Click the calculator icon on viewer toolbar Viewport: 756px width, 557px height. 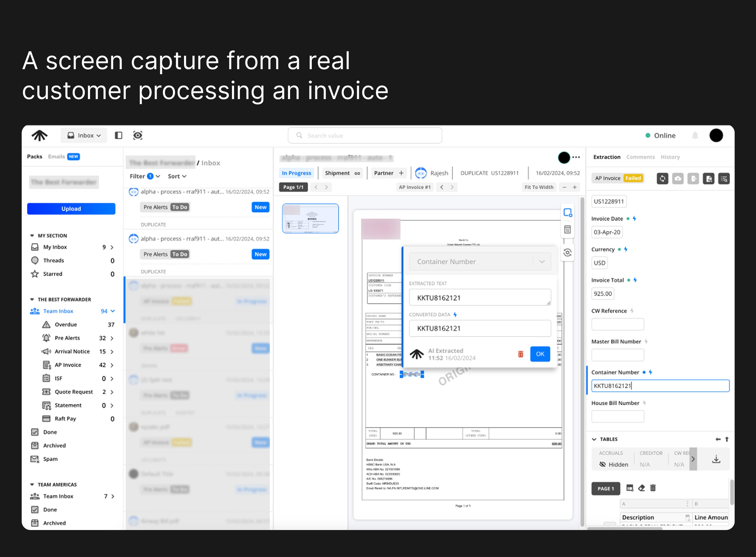coord(568,230)
